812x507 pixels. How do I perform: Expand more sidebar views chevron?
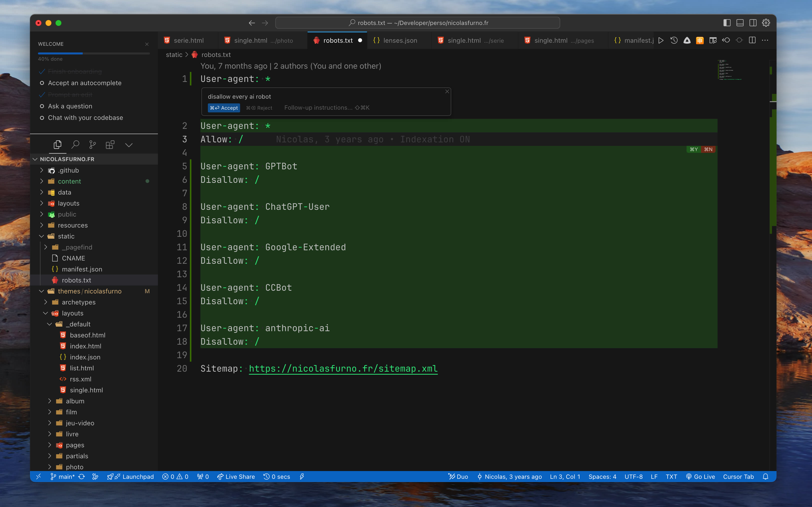pos(129,145)
